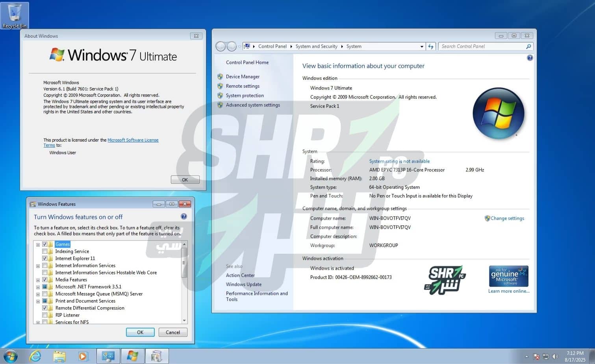Expand Internet Information Services node

tap(38, 266)
